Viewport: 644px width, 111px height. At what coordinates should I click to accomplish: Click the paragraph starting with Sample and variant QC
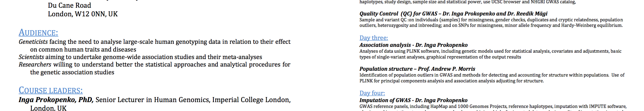491,22
